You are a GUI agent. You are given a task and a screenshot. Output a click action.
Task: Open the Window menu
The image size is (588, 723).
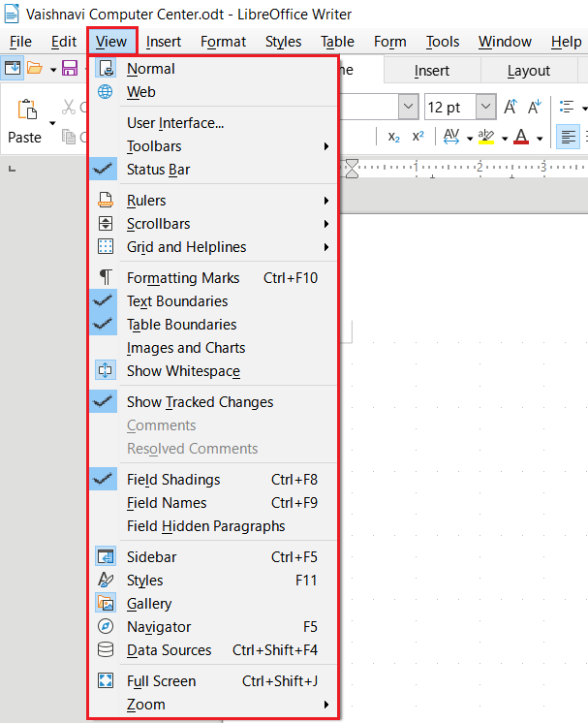pos(505,42)
